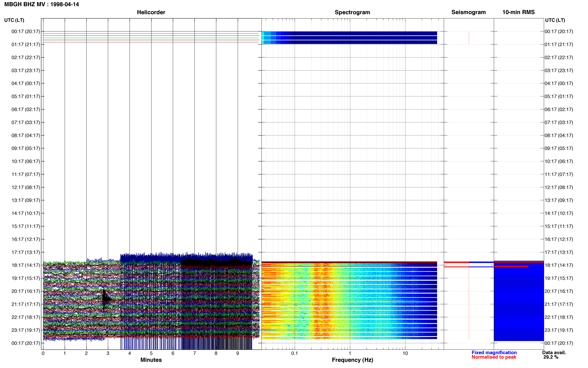Click the shorter red bar in 10-min RMS panel
Screen dimensions: 588x368
(x=511, y=266)
